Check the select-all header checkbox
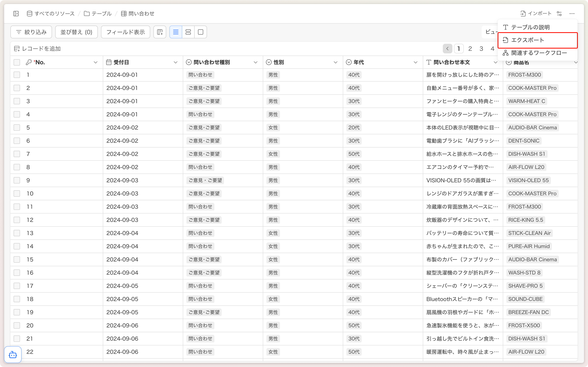Viewport: 588px width, 367px height. [17, 62]
